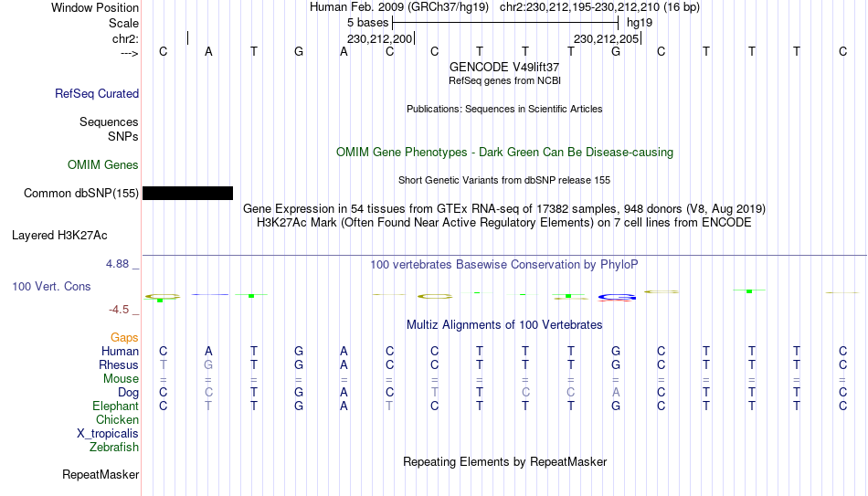The image size is (868, 496).
Task: Click the gray G base in Rhesus row
Action: click(x=208, y=365)
